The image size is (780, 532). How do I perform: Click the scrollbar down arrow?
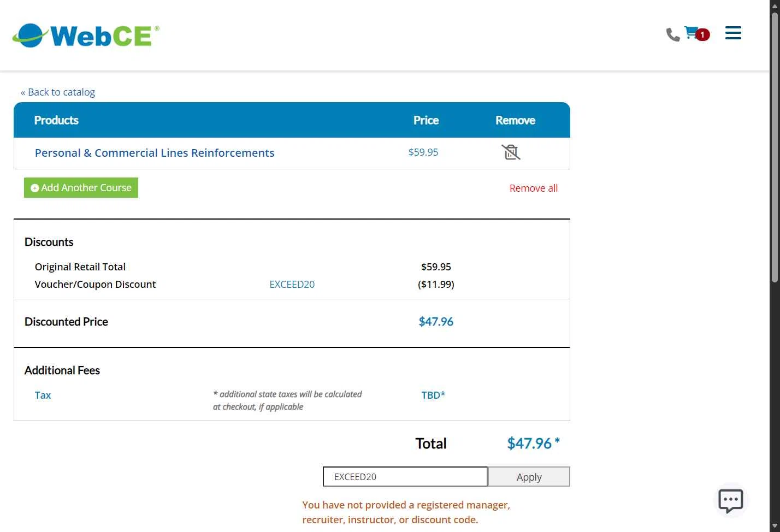coord(774,525)
